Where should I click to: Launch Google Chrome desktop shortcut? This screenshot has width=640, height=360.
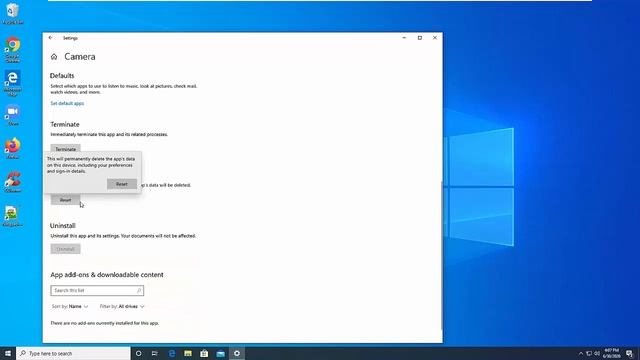point(13,49)
